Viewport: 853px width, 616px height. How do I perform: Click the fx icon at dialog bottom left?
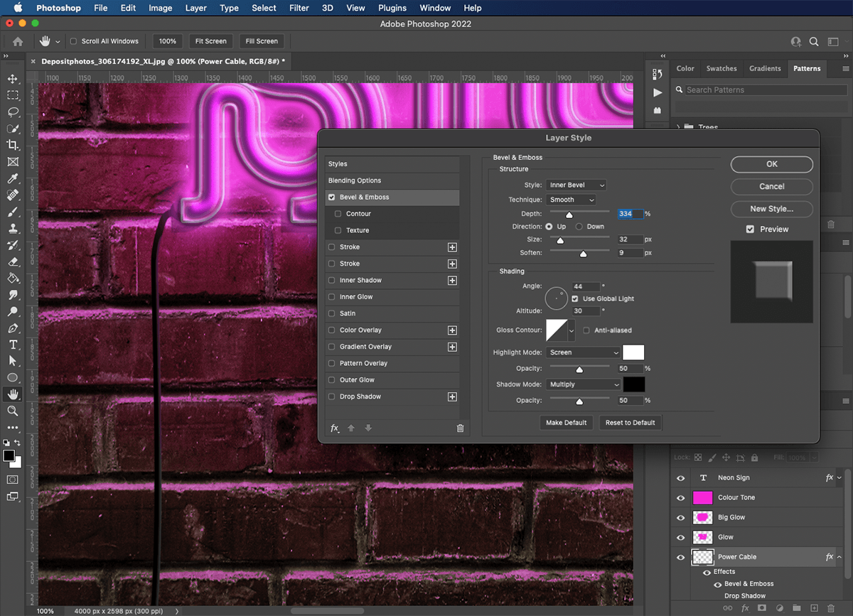[334, 428]
